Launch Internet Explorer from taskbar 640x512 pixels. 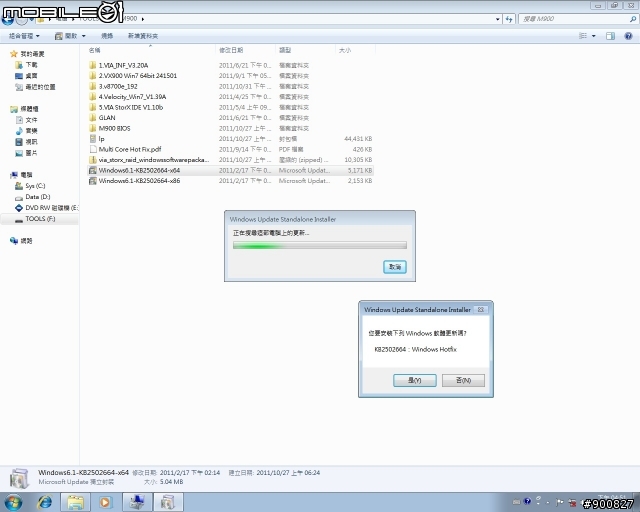(x=45, y=502)
